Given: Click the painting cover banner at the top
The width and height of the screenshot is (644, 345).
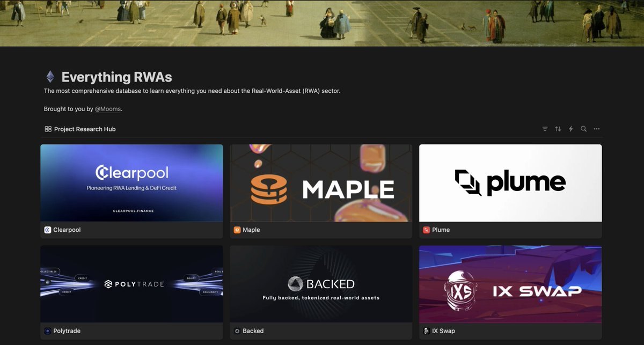Looking at the screenshot, I should pos(322,23).
